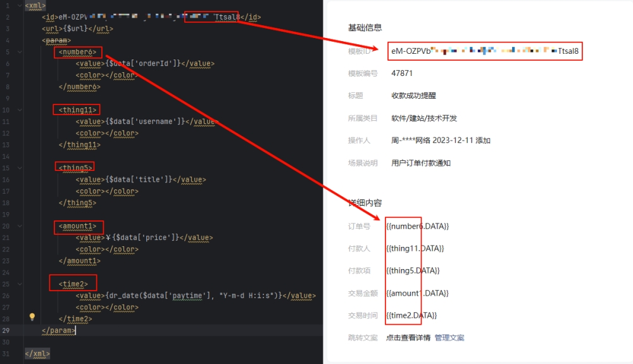This screenshot has height=364, width=633.
Task: Collapse the <xml> root fold arrow
Action: [x=20, y=6]
